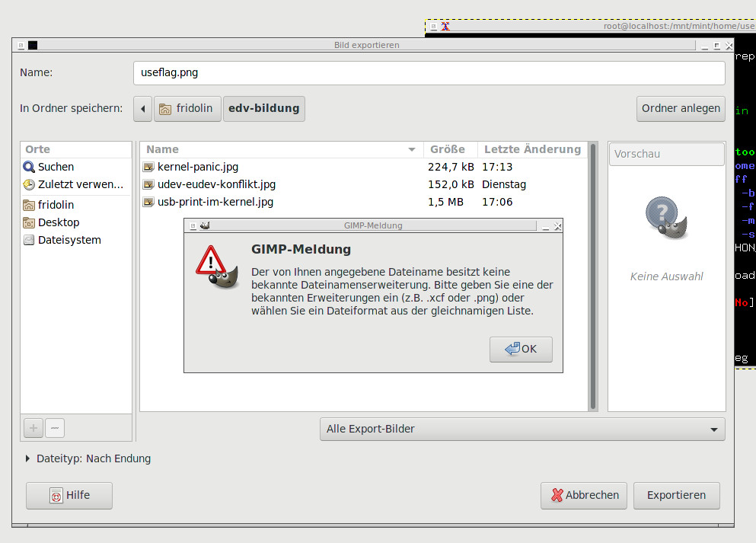The width and height of the screenshot is (756, 543).
Task: Click the 224,7 kB size cell
Action: coord(451,167)
